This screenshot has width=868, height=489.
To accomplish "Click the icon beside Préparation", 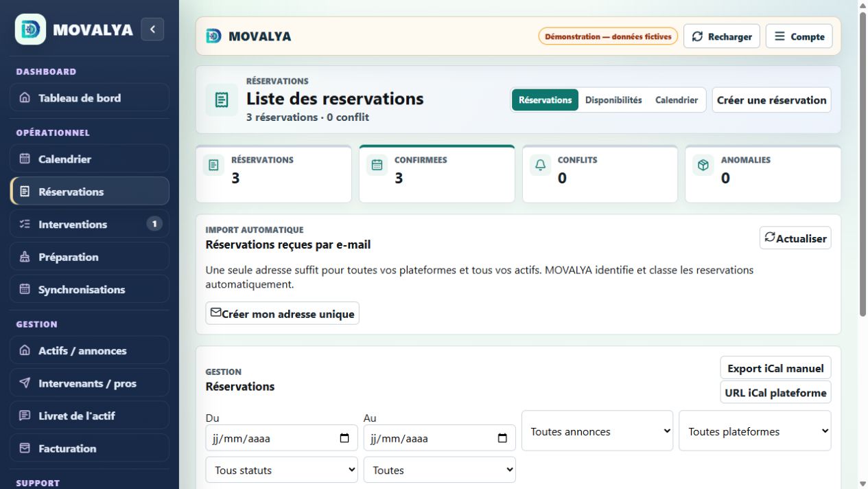I will point(25,257).
